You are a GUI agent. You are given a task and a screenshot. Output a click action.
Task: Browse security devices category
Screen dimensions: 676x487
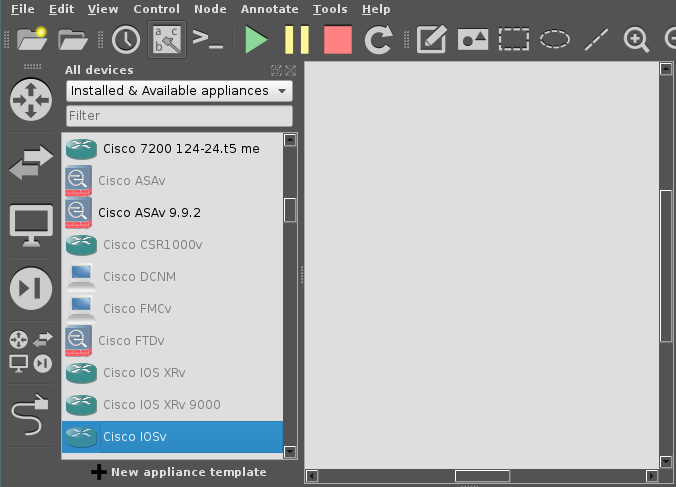click(x=31, y=288)
